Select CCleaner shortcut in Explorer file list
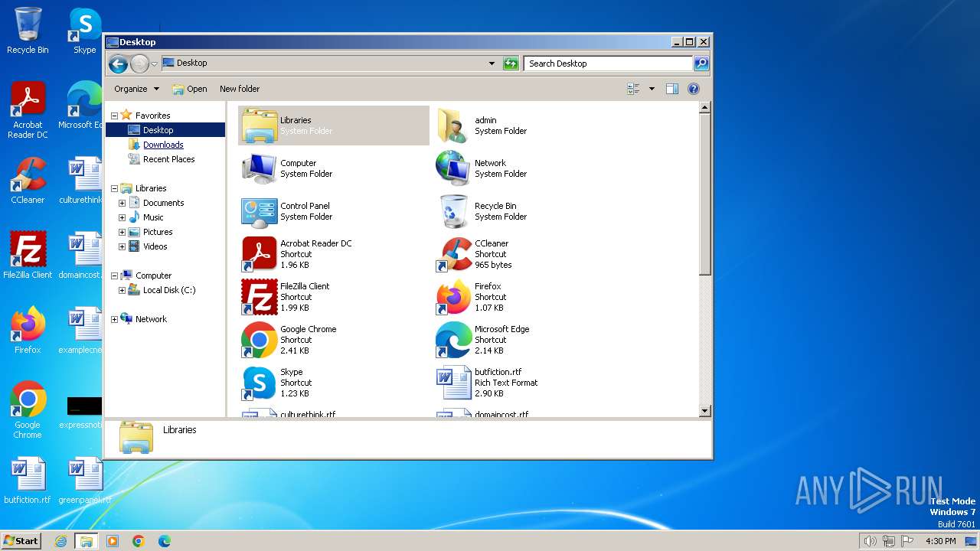The image size is (980, 551). tap(453, 254)
